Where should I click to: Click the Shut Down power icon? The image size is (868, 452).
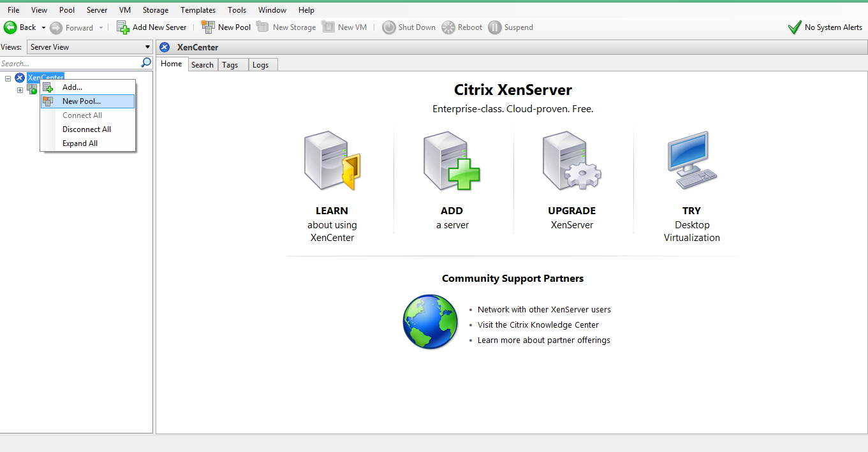point(389,27)
